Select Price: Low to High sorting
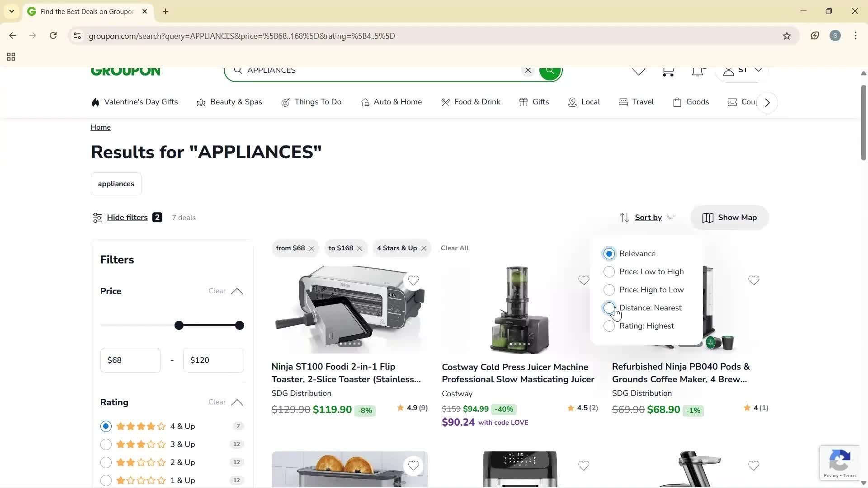Screen dimensions: 868x488 pyautogui.click(x=609, y=272)
